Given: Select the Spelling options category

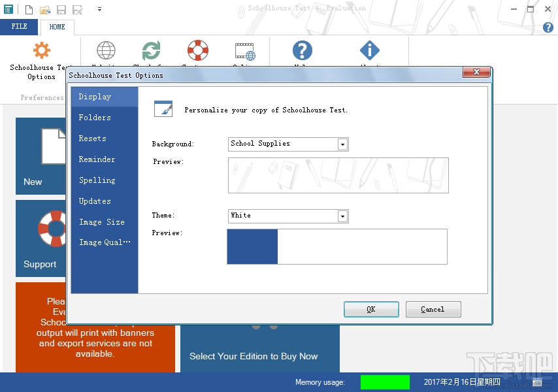Looking at the screenshot, I should (x=105, y=180).
